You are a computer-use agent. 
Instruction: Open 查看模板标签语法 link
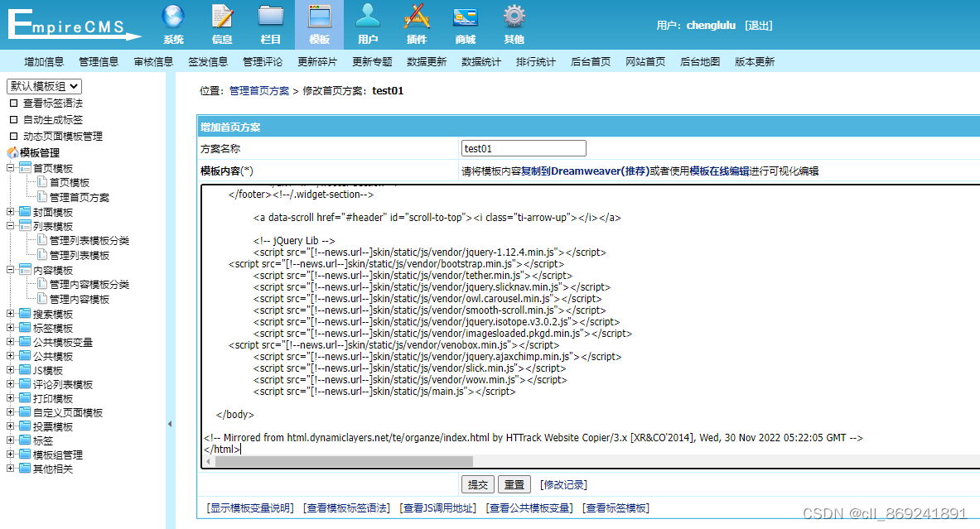coord(346,508)
